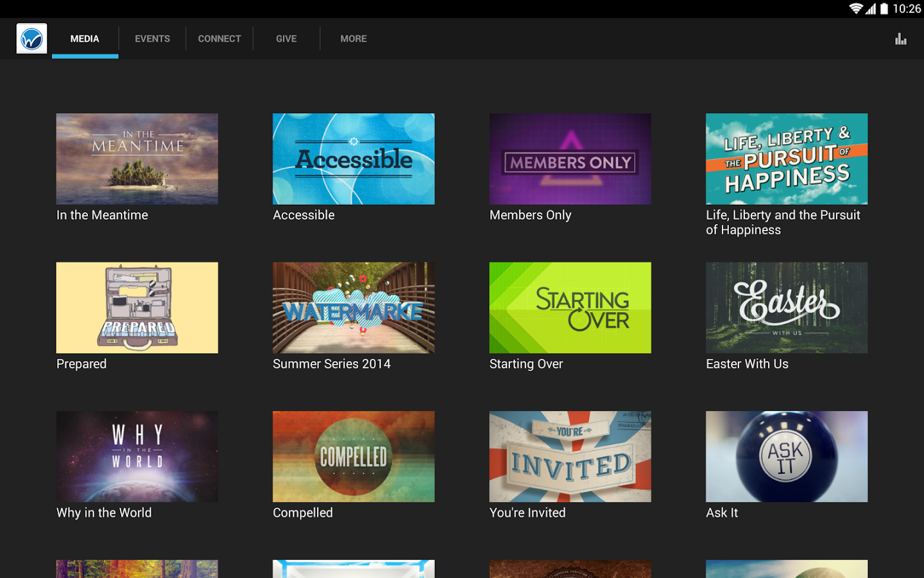This screenshot has width=924, height=578.
Task: Open Life, Liberty & Pursuit of Happiness artwork
Action: tap(787, 159)
